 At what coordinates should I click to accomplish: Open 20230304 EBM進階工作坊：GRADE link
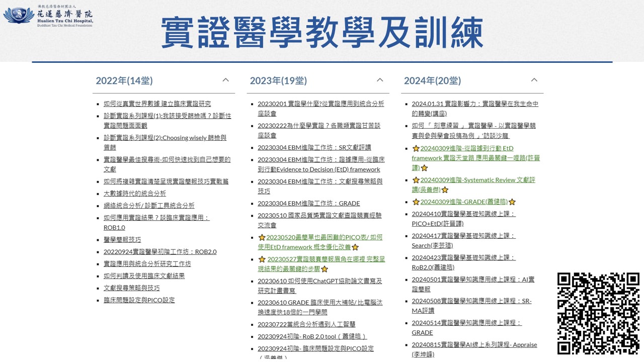point(308,203)
